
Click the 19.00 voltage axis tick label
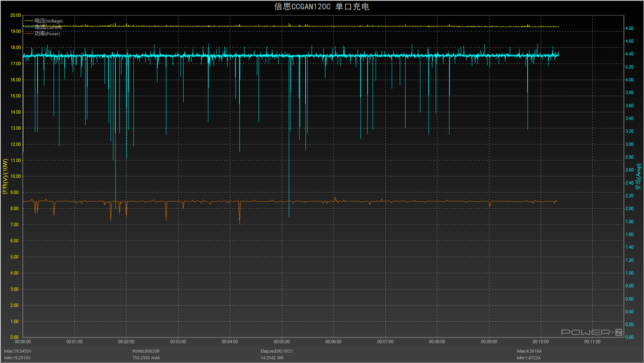(x=16, y=32)
